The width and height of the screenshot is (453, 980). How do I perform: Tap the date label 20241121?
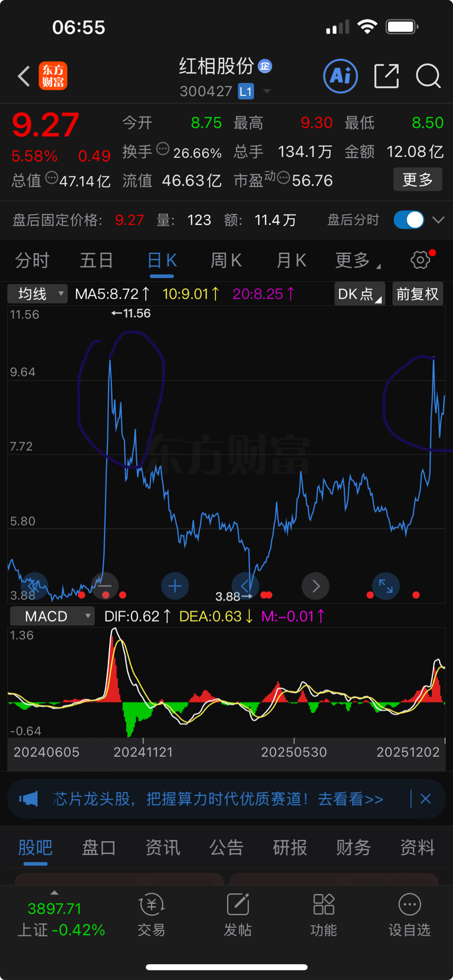tap(143, 752)
